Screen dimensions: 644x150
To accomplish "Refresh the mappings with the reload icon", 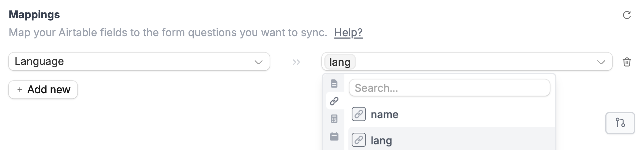I will coord(627,15).
